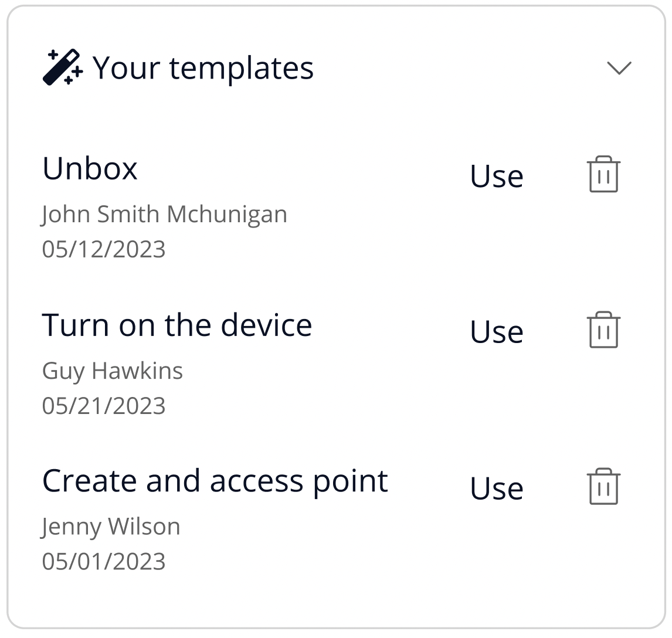Delete the Turn on the device template
The height and width of the screenshot is (638, 672).
[x=603, y=331]
